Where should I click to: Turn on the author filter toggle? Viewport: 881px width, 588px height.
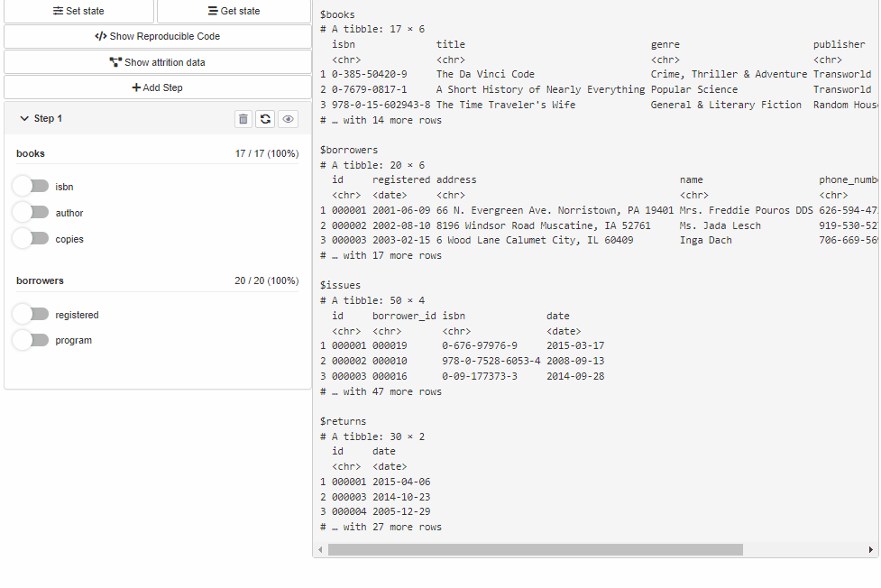[x=31, y=213]
